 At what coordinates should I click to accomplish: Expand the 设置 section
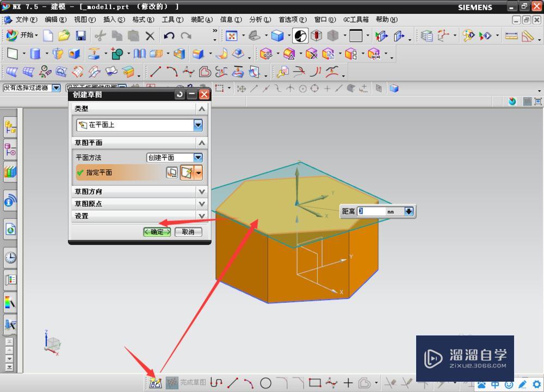[202, 216]
